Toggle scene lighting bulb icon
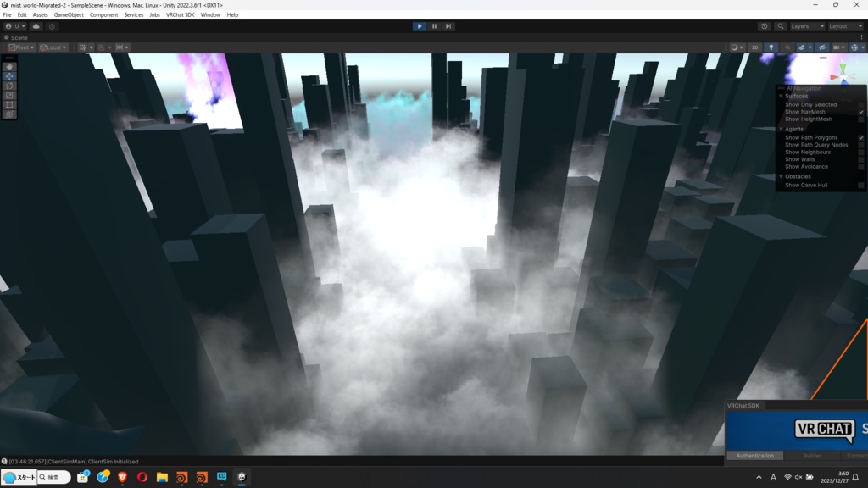Image resolution: width=868 pixels, height=488 pixels. click(x=771, y=47)
